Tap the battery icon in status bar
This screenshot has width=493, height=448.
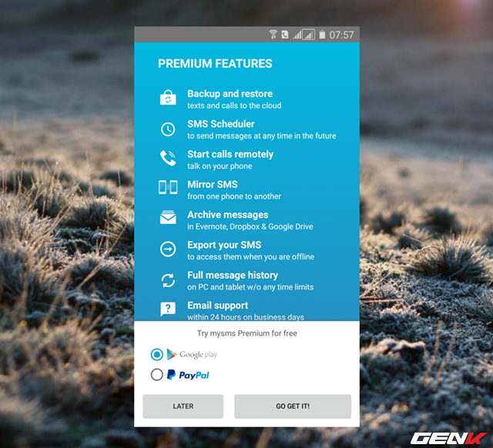click(x=322, y=35)
